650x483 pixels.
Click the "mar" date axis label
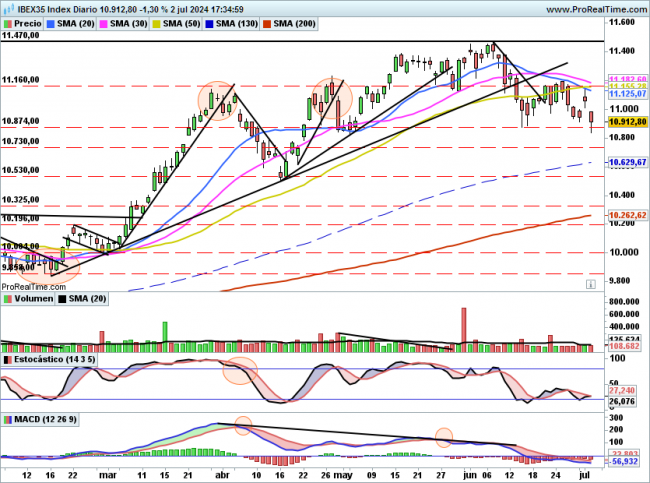pyautogui.click(x=108, y=475)
